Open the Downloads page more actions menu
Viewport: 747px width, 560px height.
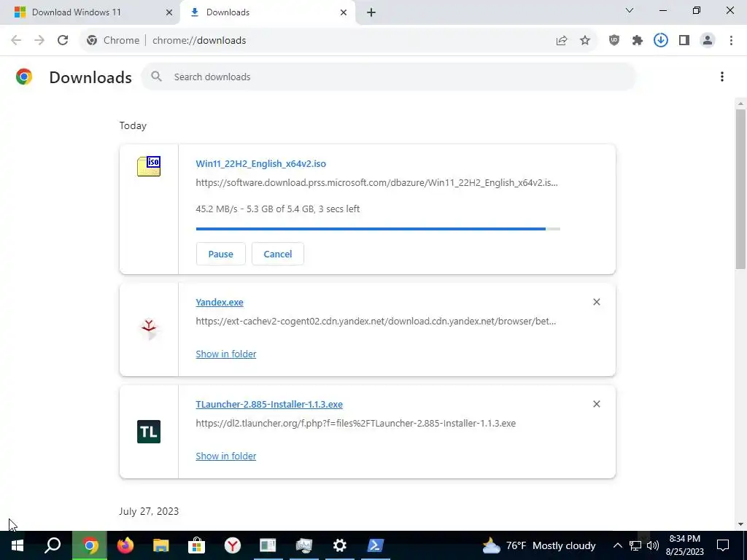(x=722, y=77)
